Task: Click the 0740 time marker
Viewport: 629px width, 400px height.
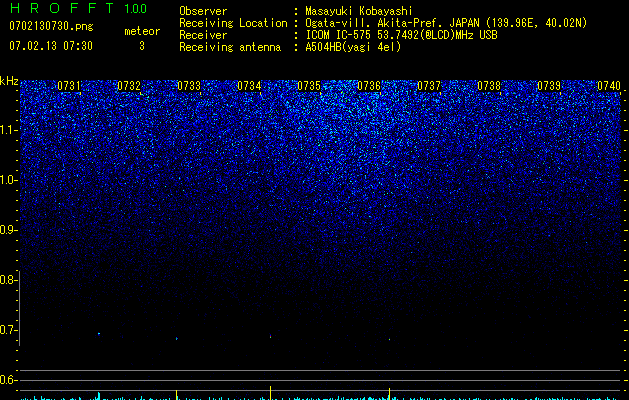Action: point(609,86)
